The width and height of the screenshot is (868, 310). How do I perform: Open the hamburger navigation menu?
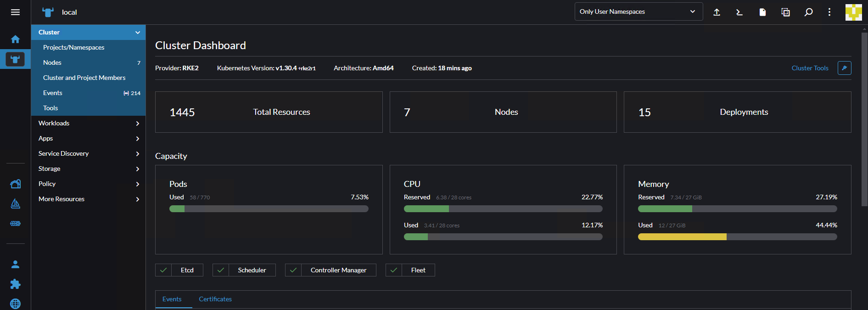click(x=15, y=12)
